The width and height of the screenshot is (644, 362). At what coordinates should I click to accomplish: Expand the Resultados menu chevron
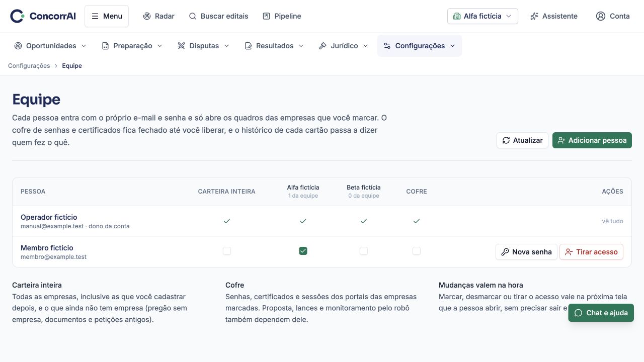(x=301, y=46)
